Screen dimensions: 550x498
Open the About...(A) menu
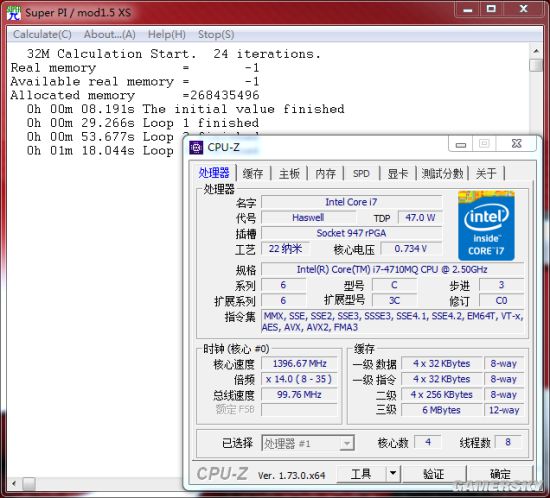[109, 34]
